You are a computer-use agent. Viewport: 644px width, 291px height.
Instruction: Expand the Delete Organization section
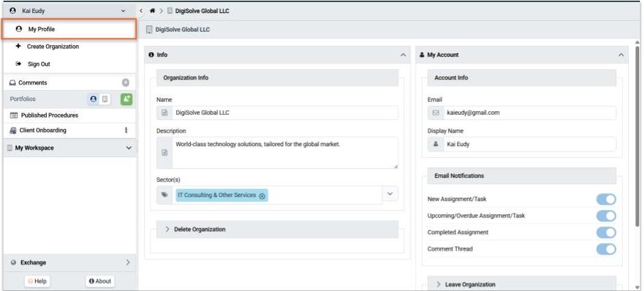click(199, 229)
